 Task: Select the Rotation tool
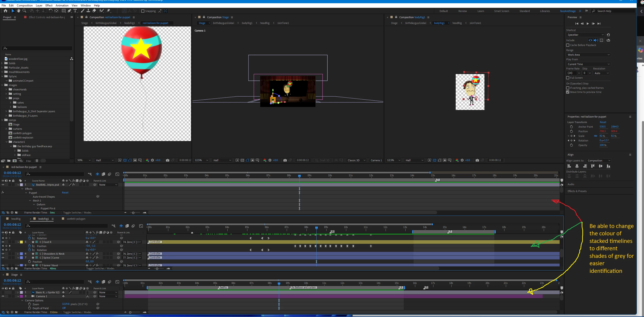pyautogui.click(x=51, y=11)
